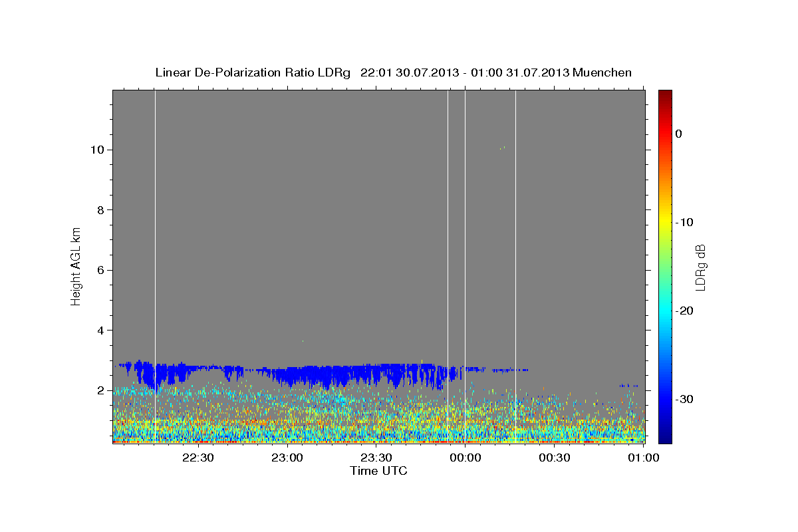
Task: Click the green middle section of the colorbar
Action: tap(665, 266)
